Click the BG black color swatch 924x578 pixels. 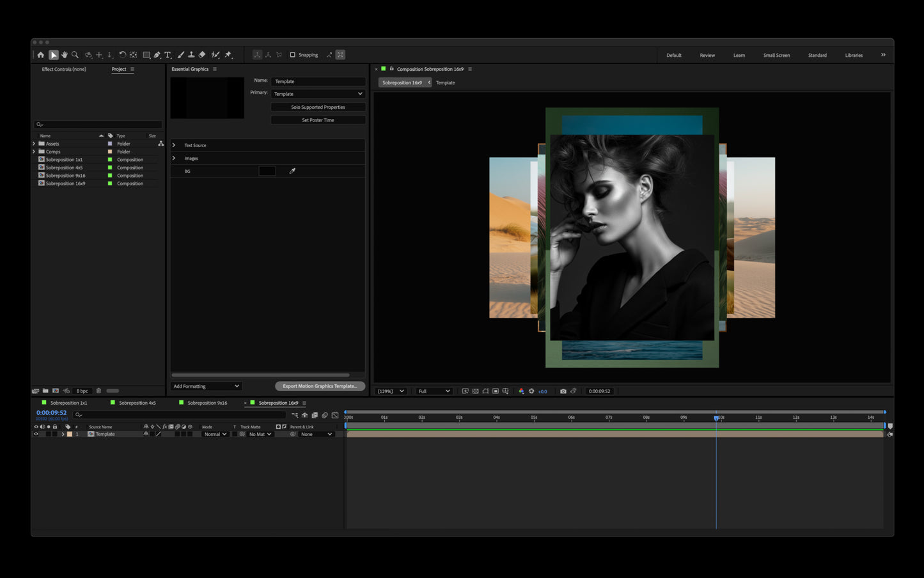[x=267, y=171]
